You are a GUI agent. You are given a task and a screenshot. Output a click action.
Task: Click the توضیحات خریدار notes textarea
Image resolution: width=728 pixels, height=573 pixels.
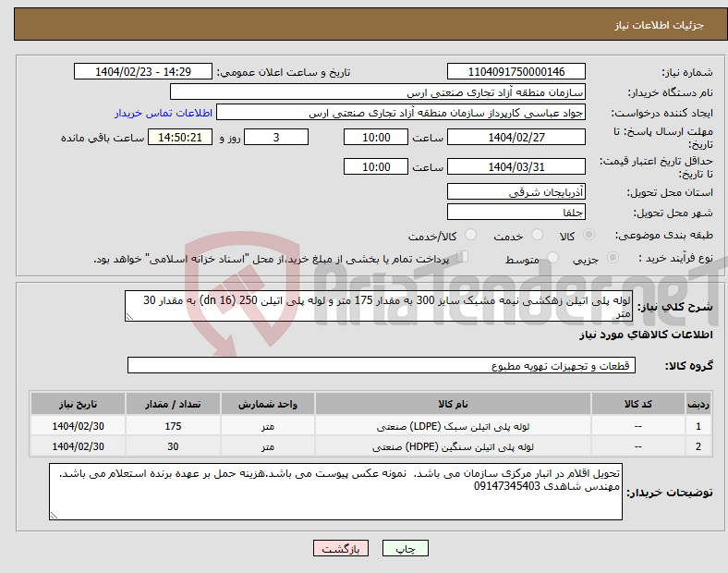(335, 492)
